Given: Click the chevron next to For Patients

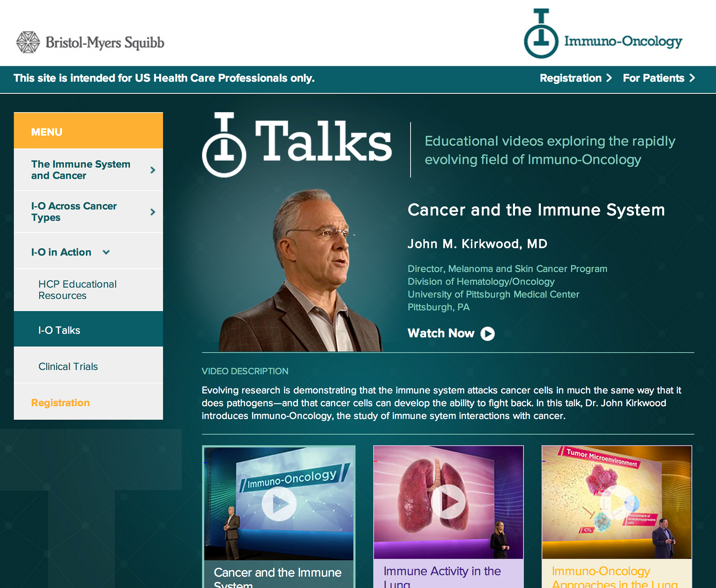Looking at the screenshot, I should click(x=692, y=78).
